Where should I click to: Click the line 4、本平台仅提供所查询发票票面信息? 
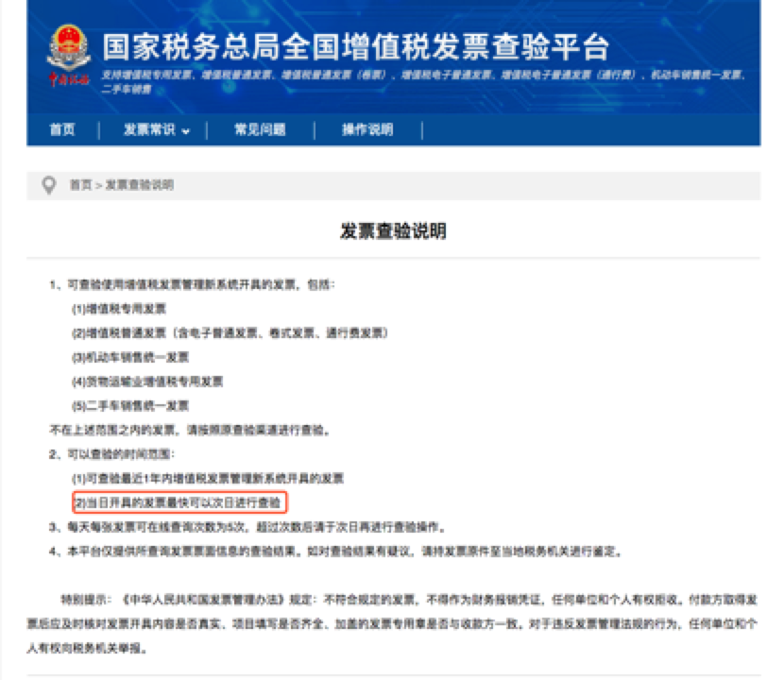(x=335, y=552)
